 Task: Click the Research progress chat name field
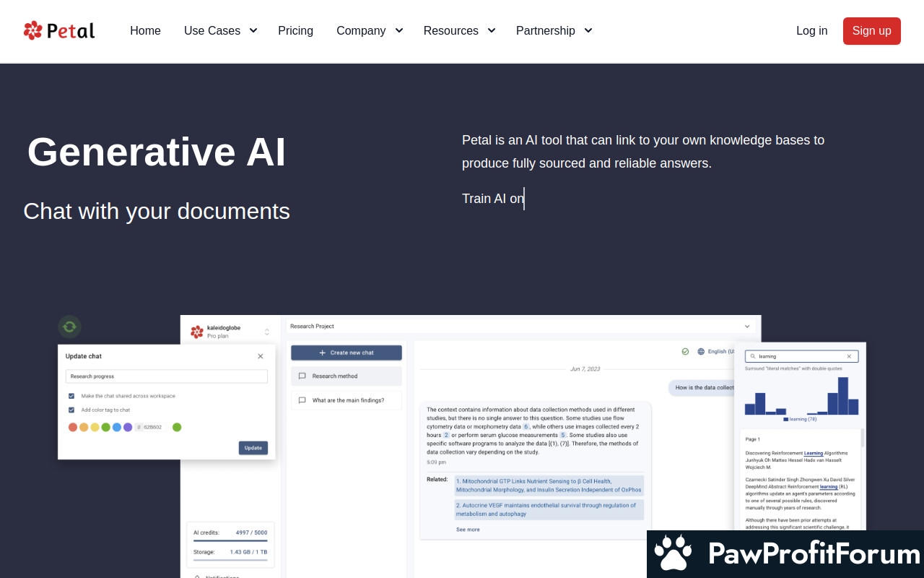pos(166,376)
